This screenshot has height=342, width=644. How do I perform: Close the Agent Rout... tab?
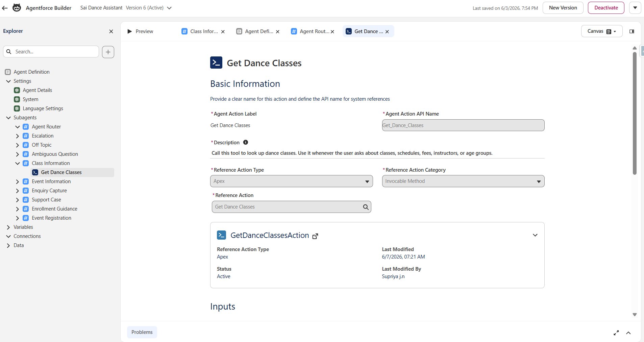point(332,32)
